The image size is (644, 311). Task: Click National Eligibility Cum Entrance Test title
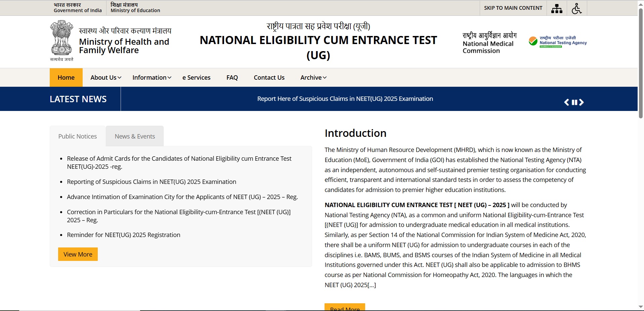click(318, 47)
